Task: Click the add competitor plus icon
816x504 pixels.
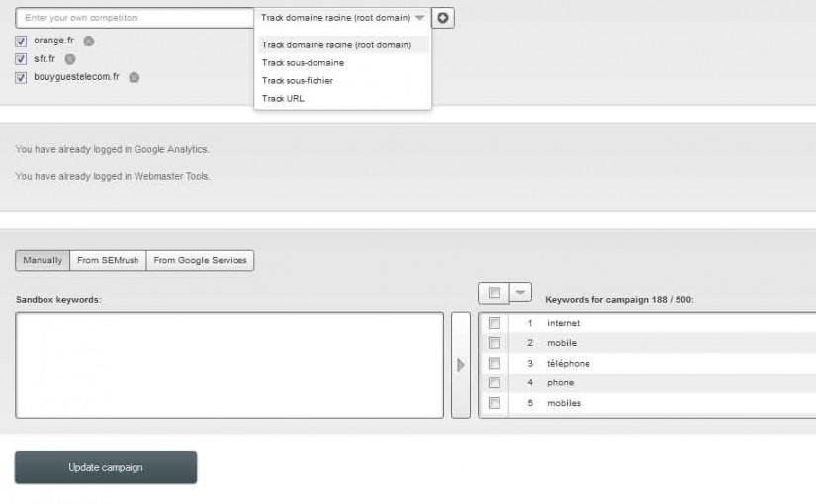Action: click(x=443, y=18)
